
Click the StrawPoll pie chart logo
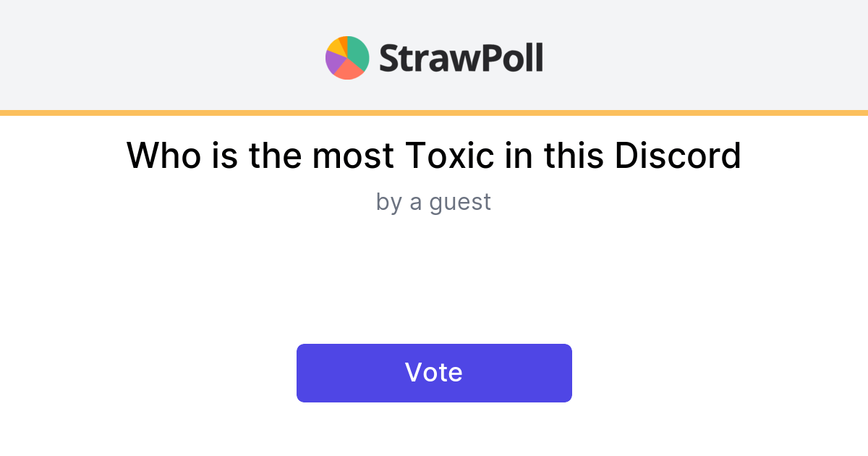[347, 56]
